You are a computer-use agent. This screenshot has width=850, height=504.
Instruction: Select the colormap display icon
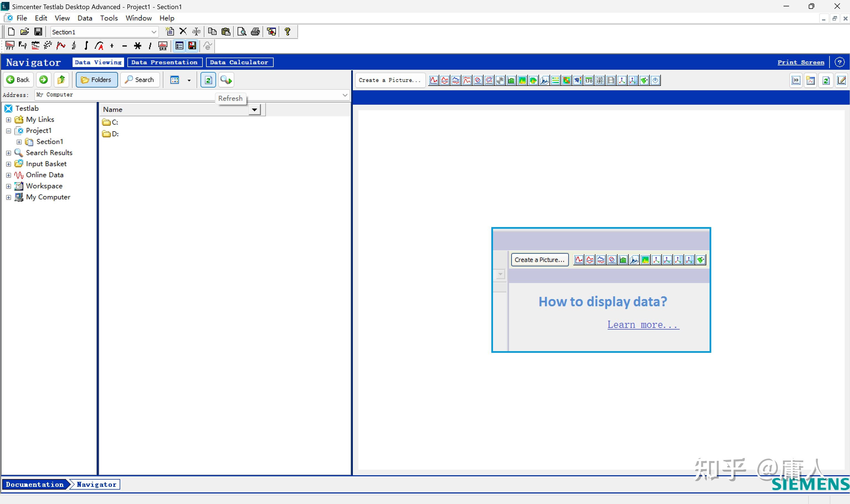[522, 80]
